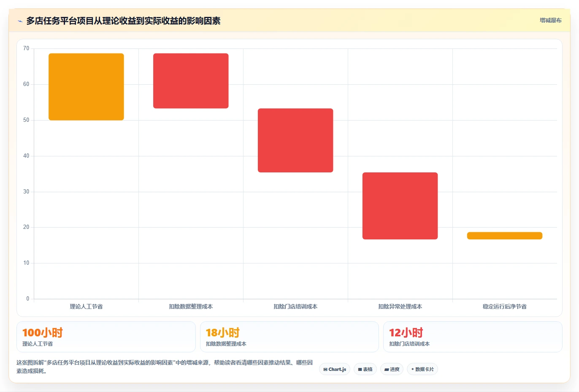This screenshot has height=392, width=579.
Task: Click the y-axis value 30
Action: click(x=26, y=192)
